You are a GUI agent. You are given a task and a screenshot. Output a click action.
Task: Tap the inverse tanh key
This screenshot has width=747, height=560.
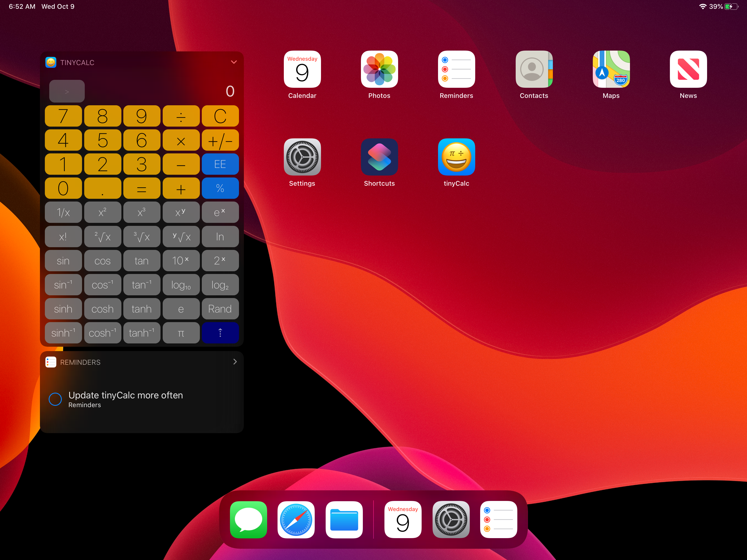142,333
